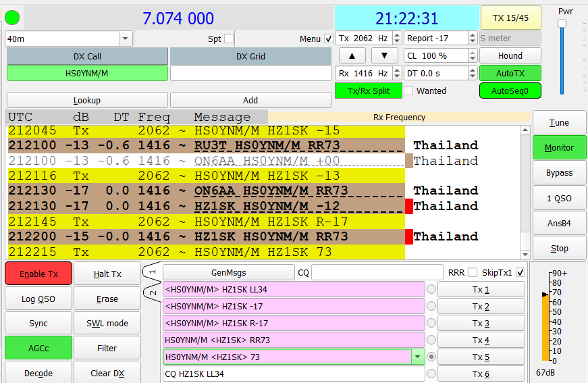The image size is (588, 383).
Task: Select the Tx 2 message radio button
Action: click(x=431, y=306)
